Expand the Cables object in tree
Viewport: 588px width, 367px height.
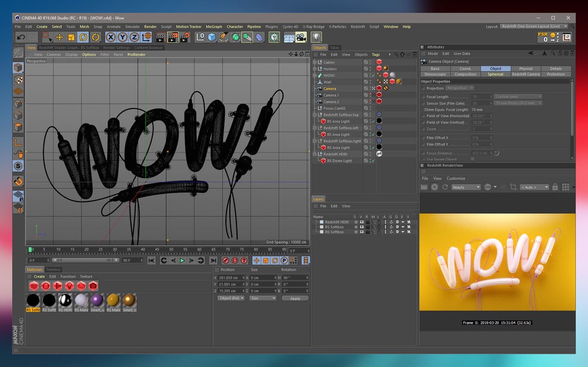[x=315, y=62]
